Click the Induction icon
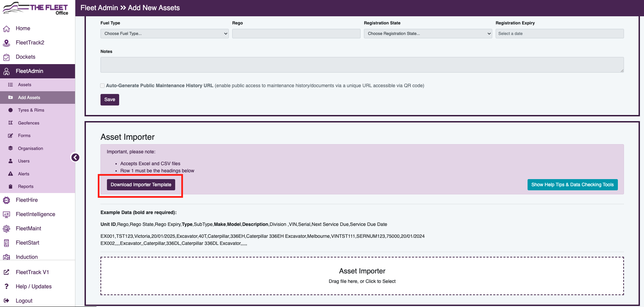 pyautogui.click(x=6, y=257)
